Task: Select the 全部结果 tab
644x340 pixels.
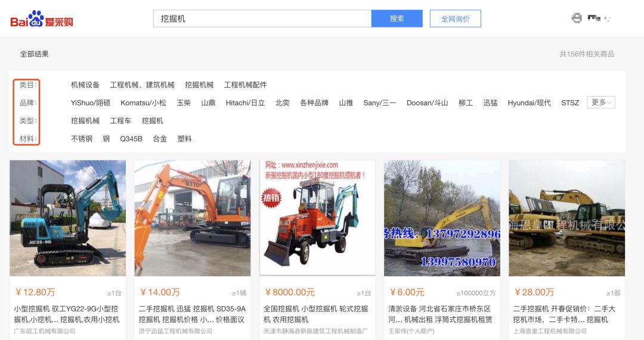Action: tap(35, 54)
